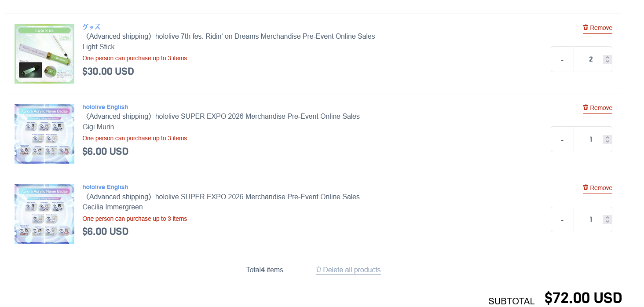Image resolution: width=644 pixels, height=307 pixels.
Task: Remove Gigi Murin badge from cart
Action: coord(597,108)
